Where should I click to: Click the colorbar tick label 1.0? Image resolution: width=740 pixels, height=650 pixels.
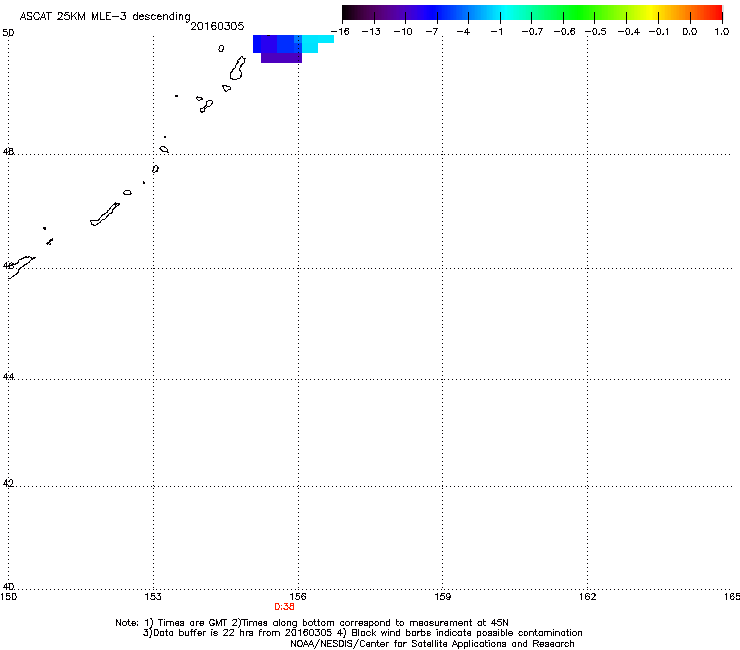point(722,32)
